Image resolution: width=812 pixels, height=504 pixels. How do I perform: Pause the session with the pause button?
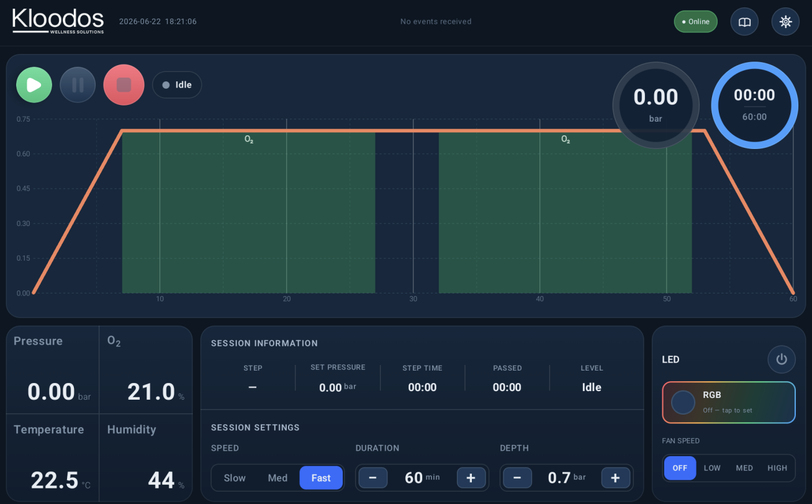click(x=78, y=85)
